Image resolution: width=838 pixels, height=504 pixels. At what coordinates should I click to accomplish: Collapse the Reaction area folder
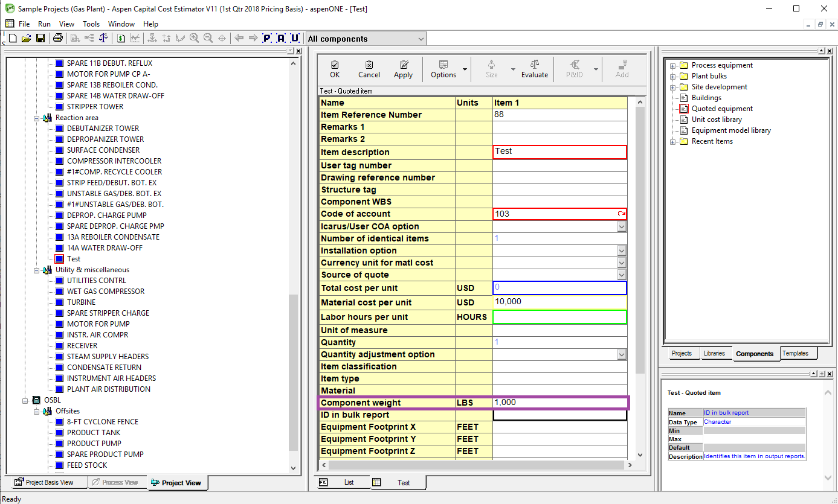tap(37, 118)
